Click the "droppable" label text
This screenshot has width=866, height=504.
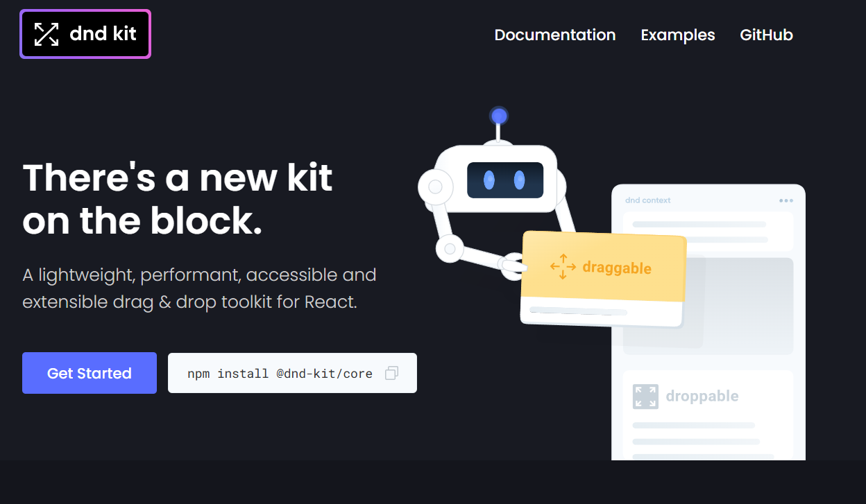point(702,397)
